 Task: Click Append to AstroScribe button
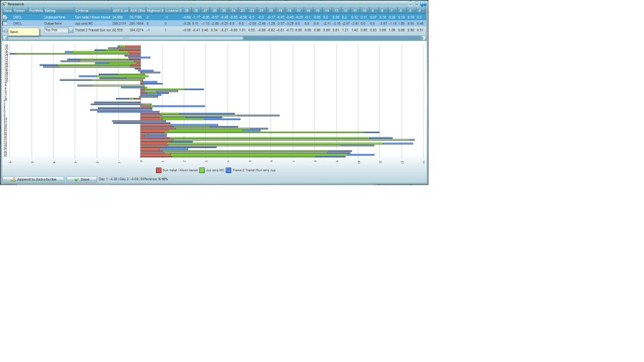point(34,180)
